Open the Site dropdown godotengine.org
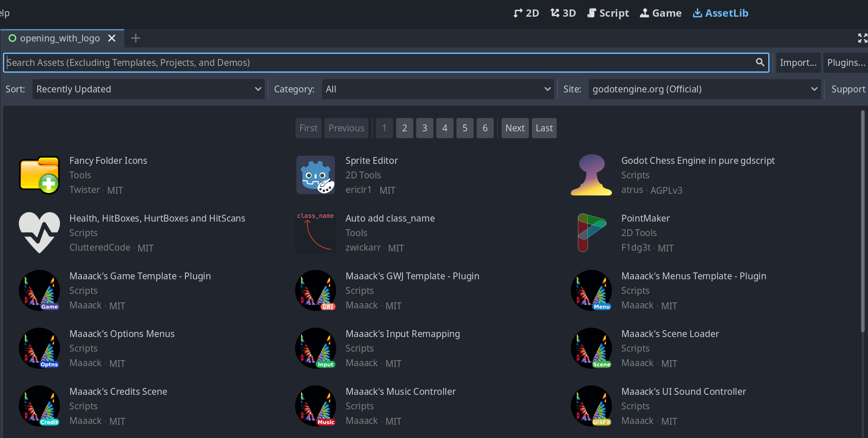Image resolution: width=868 pixels, height=438 pixels. coord(704,89)
